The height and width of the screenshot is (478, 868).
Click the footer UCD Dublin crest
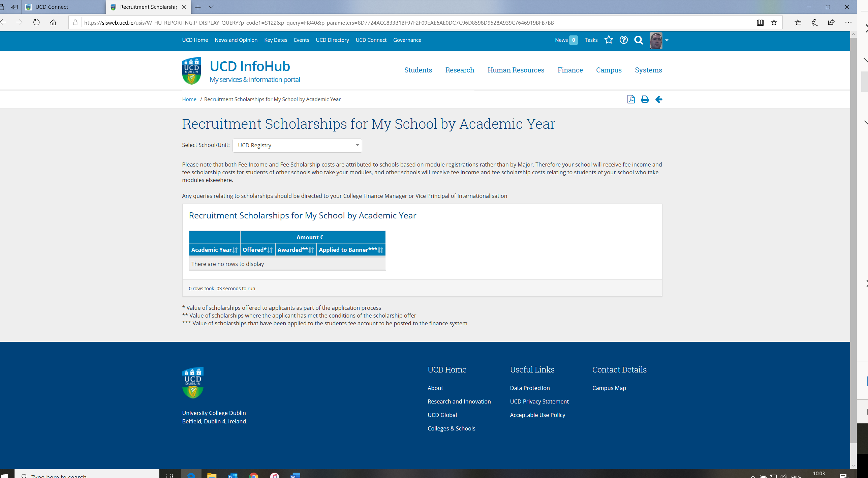pos(193,383)
